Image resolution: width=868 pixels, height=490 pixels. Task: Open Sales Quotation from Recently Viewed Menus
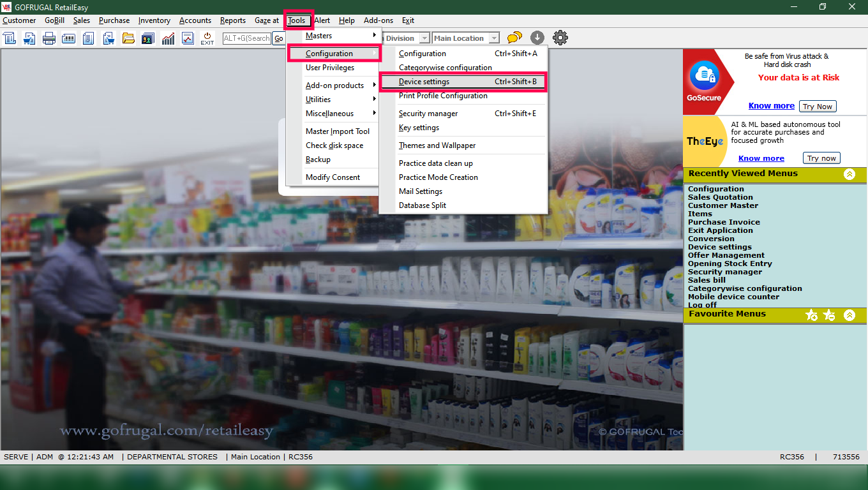[721, 197]
